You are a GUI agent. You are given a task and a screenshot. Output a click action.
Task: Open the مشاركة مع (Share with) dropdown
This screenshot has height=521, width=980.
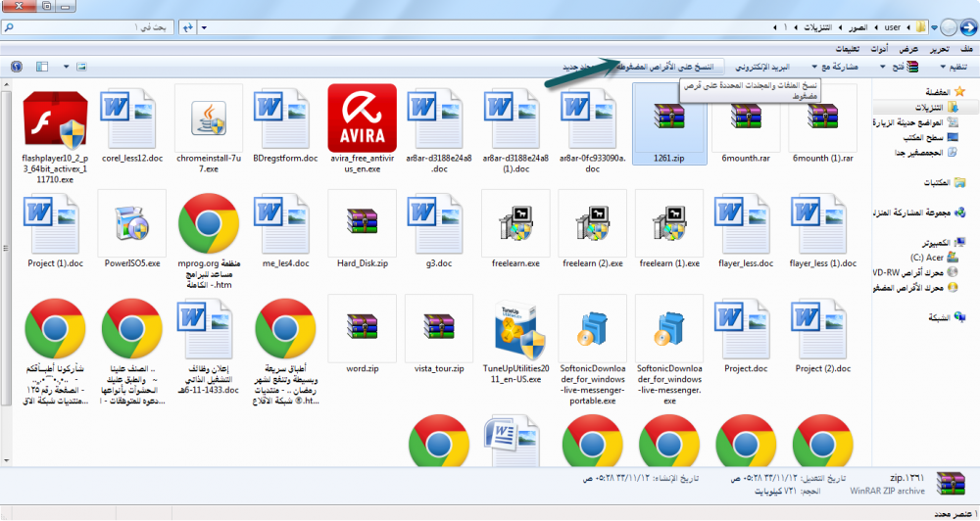837,67
